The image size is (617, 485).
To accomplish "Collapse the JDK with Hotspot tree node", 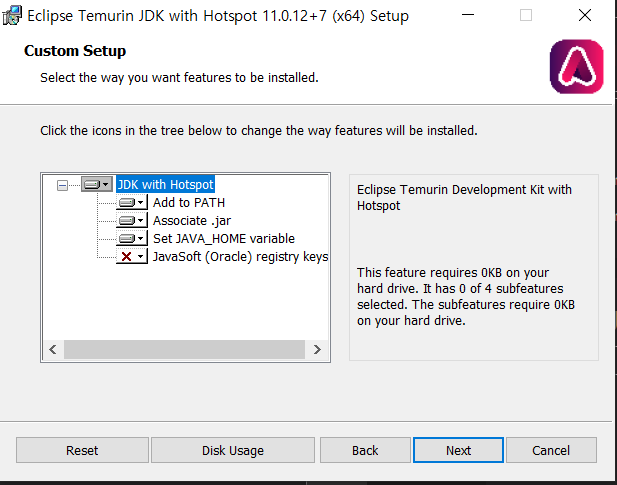I will click(62, 185).
